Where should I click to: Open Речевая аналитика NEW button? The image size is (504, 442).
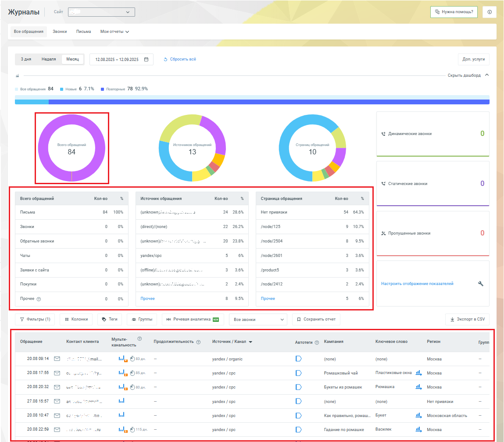193,320
